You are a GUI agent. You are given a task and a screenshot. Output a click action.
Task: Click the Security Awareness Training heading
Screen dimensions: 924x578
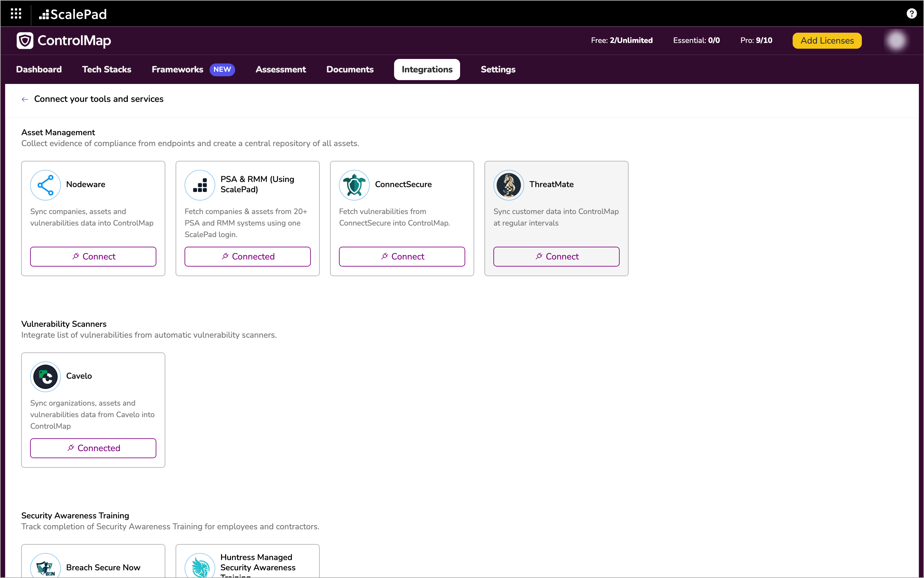(75, 516)
